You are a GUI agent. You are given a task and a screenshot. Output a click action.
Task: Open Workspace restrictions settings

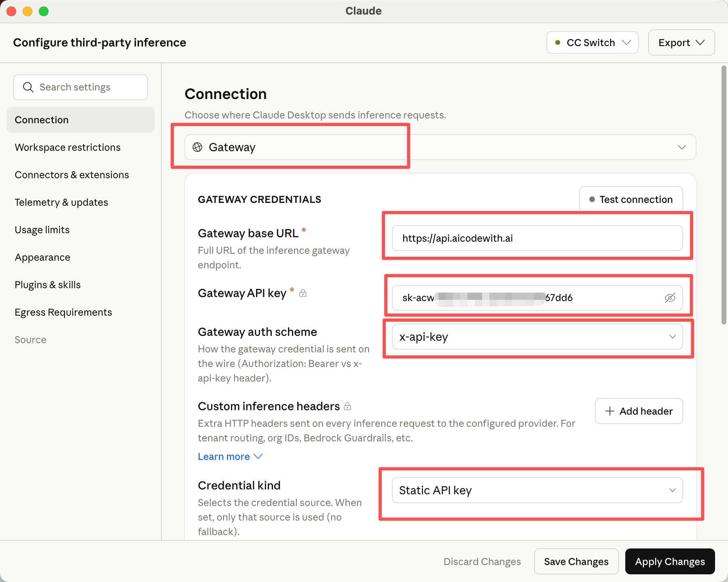(x=80, y=147)
